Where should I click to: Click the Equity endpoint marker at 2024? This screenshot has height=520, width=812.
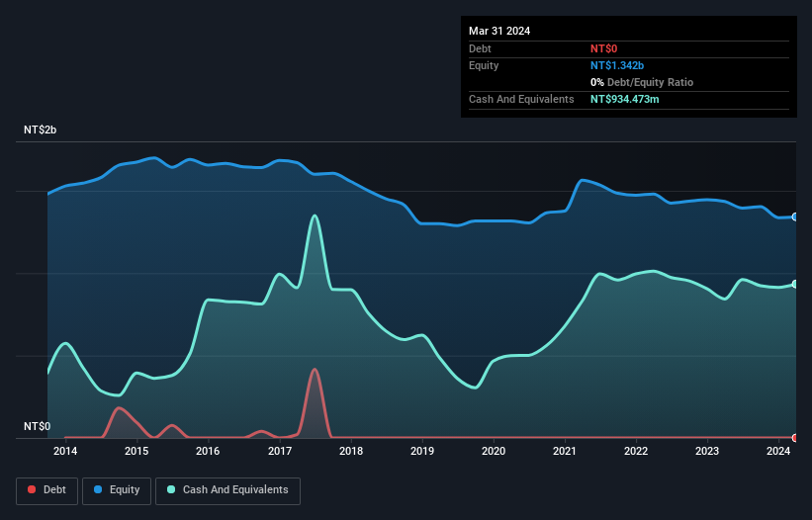(795, 217)
